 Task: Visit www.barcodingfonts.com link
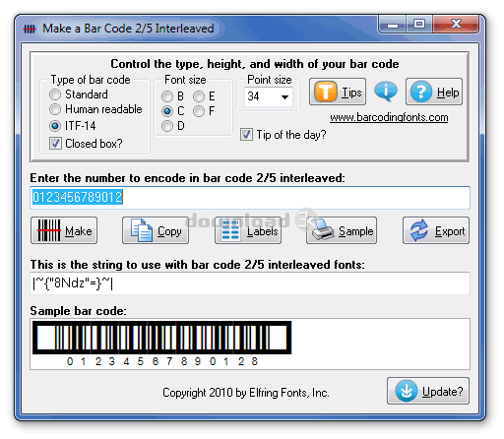389,117
